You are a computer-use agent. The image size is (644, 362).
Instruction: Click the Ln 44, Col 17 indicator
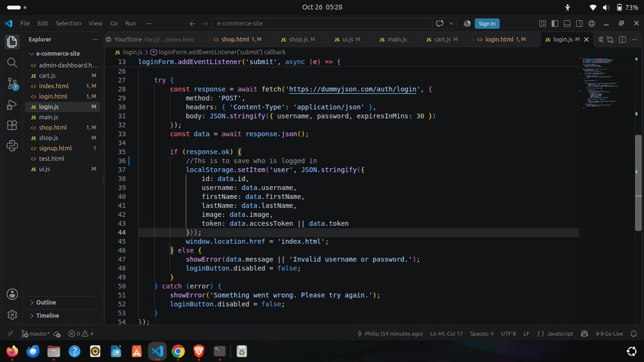pos(446,334)
